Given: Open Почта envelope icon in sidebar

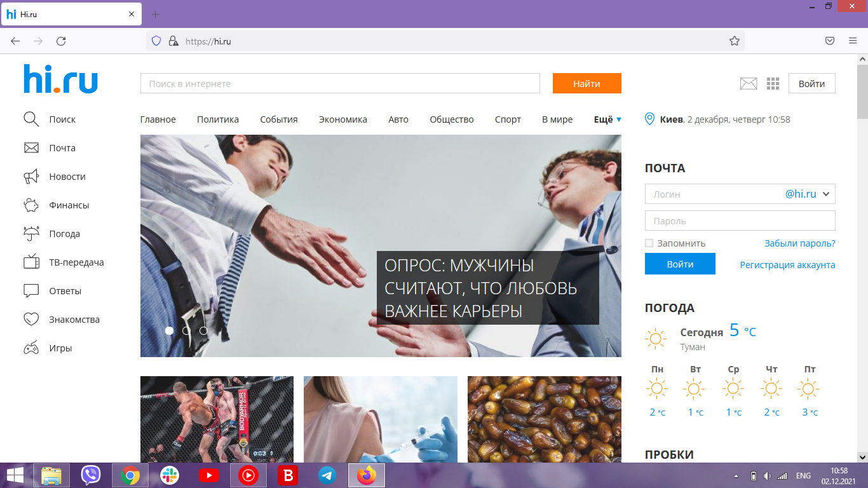Looking at the screenshot, I should click(x=31, y=148).
